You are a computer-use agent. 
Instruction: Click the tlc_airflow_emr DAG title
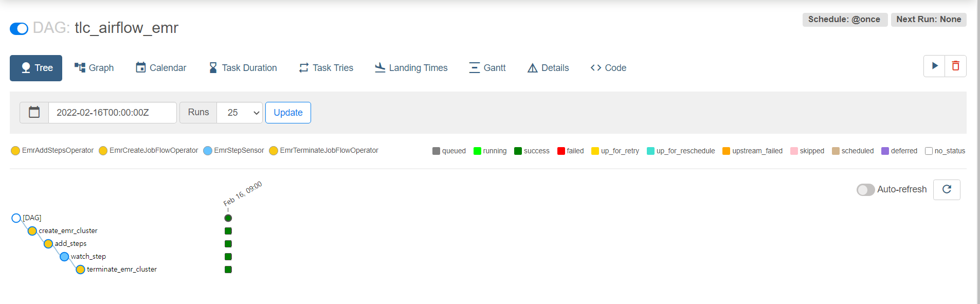126,28
